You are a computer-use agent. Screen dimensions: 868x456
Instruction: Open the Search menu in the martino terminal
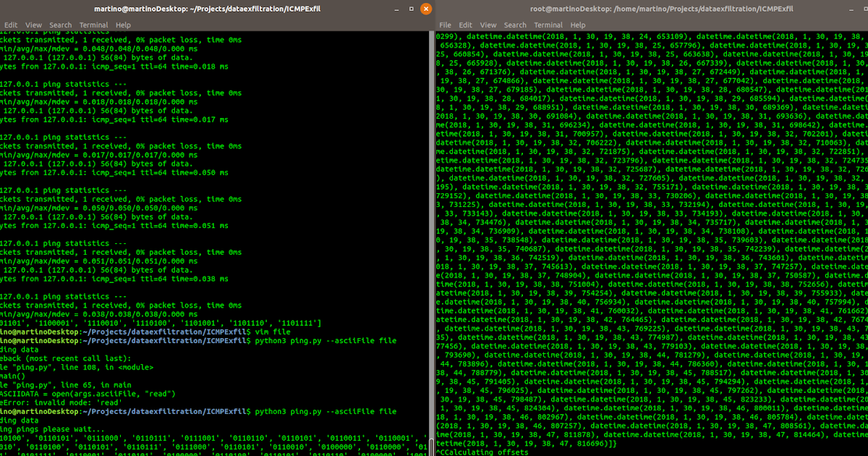coord(60,24)
